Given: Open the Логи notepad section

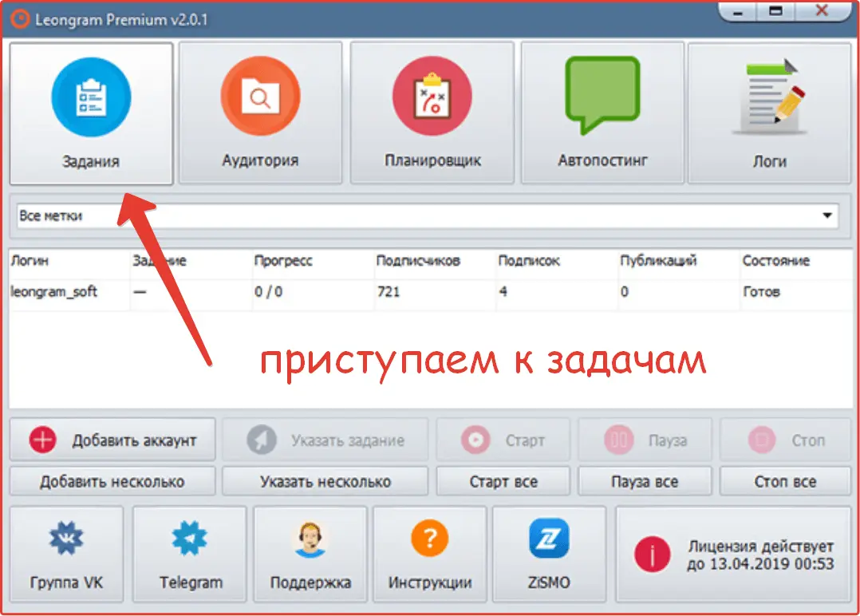Looking at the screenshot, I should pos(770,113).
